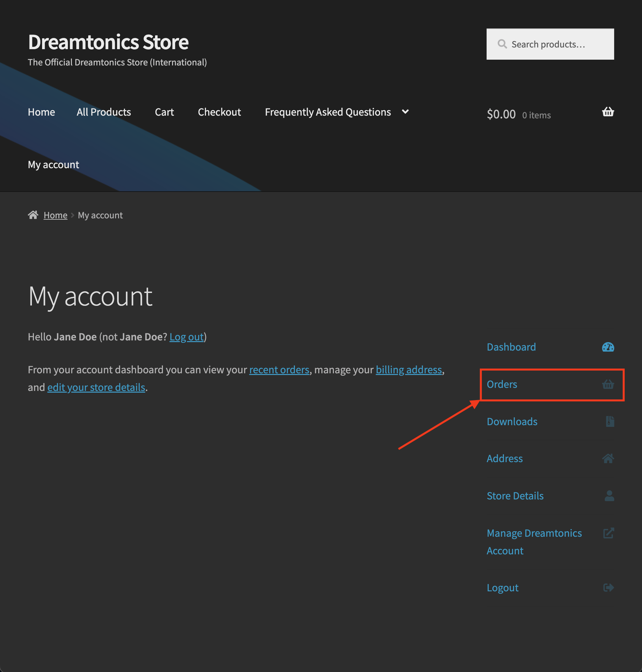The width and height of the screenshot is (642, 672).
Task: Open Cart from the top navigation
Action: (x=164, y=112)
